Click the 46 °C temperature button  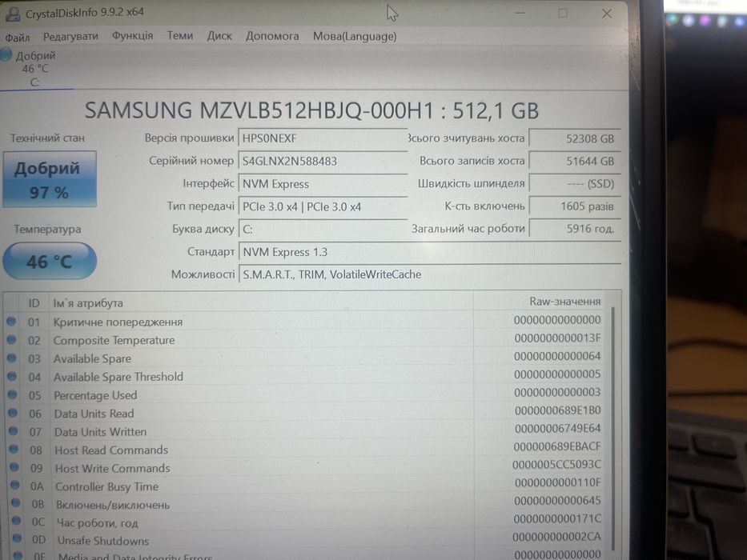(x=50, y=261)
